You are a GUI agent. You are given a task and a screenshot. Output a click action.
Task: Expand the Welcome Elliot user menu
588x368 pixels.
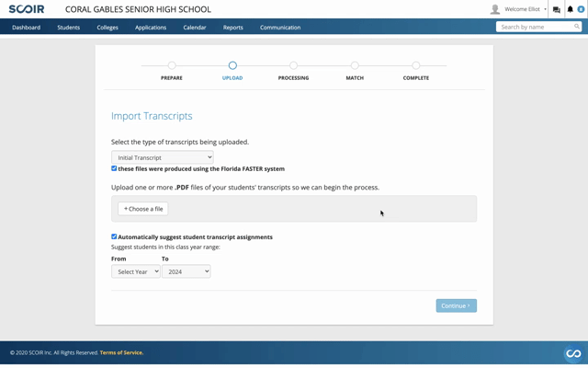(x=525, y=9)
